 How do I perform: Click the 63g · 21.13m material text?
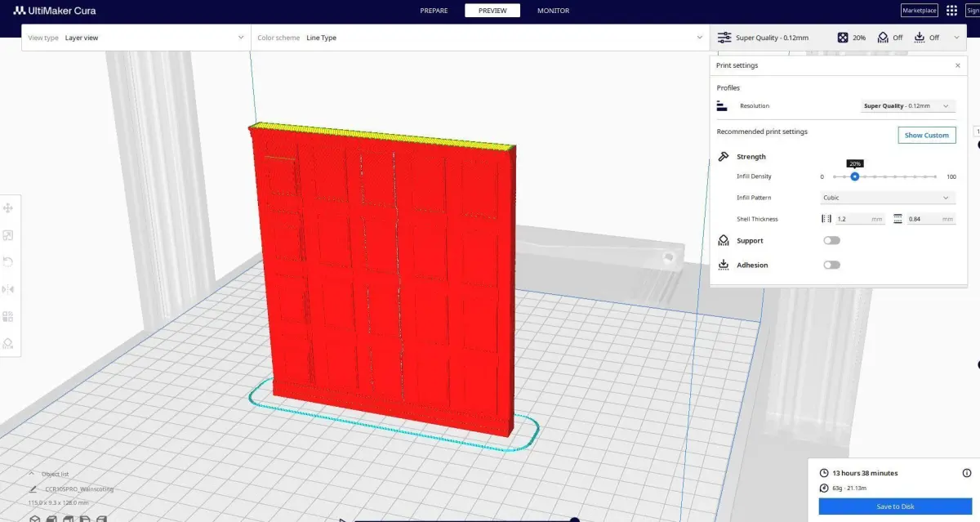tap(849, 489)
